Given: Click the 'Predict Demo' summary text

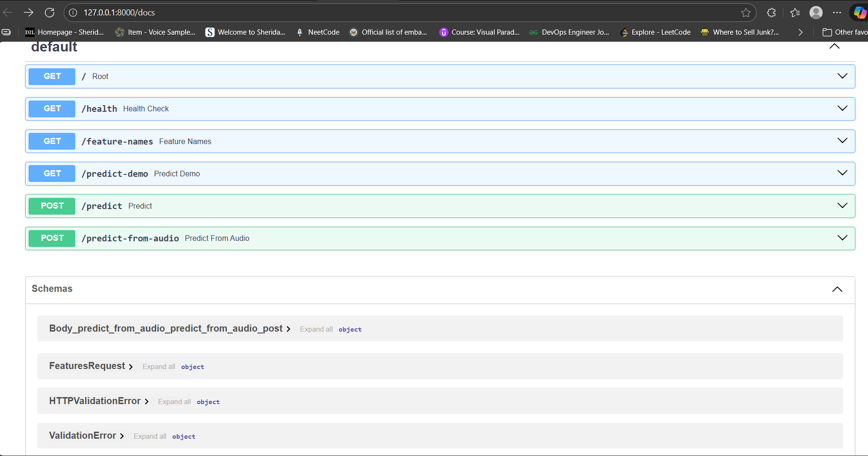Looking at the screenshot, I should coord(177,174).
